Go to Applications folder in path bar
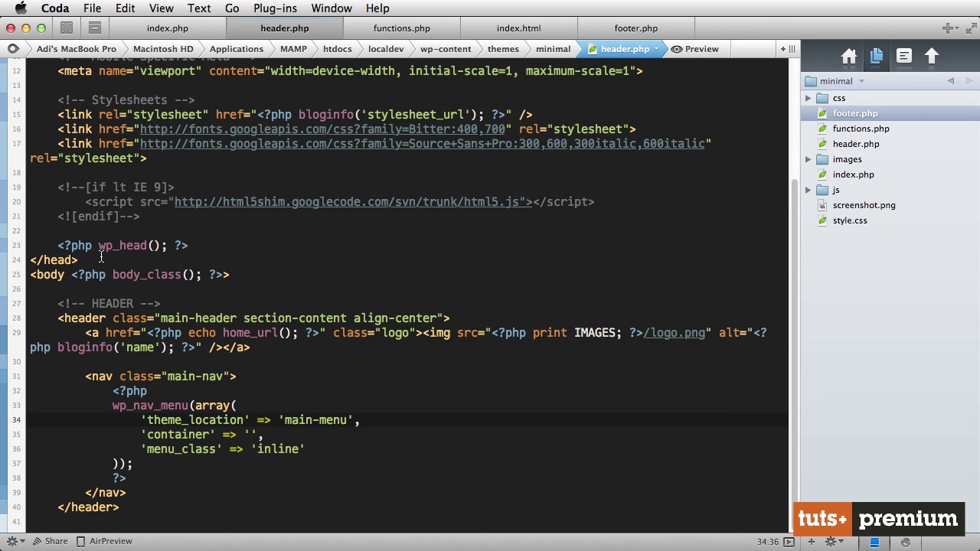 pos(236,49)
